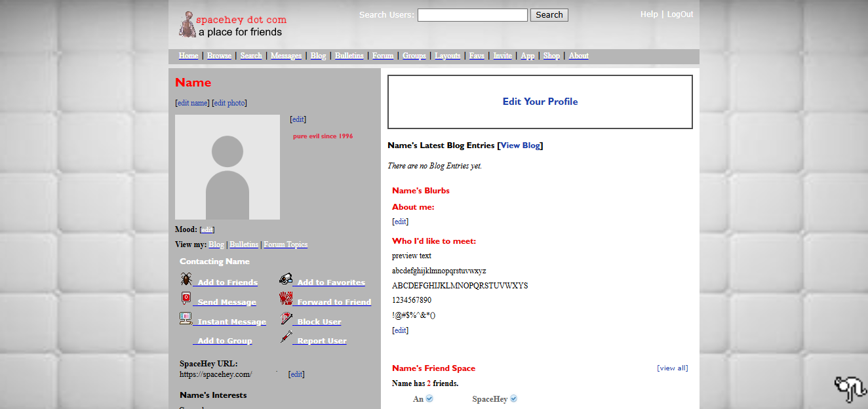This screenshot has width=868, height=409.
Task: Focus the Search Users text field
Action: click(472, 15)
